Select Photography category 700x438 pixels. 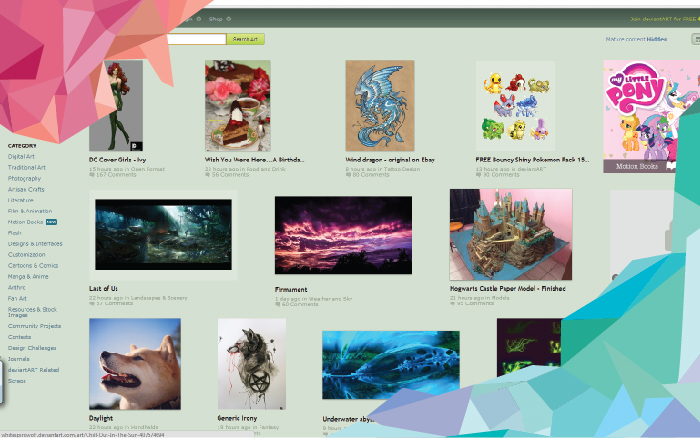pyautogui.click(x=25, y=179)
